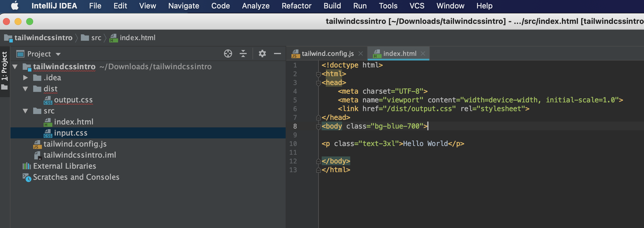Open the Refactor menu
Image resolution: width=644 pixels, height=228 pixels.
pos(296,6)
